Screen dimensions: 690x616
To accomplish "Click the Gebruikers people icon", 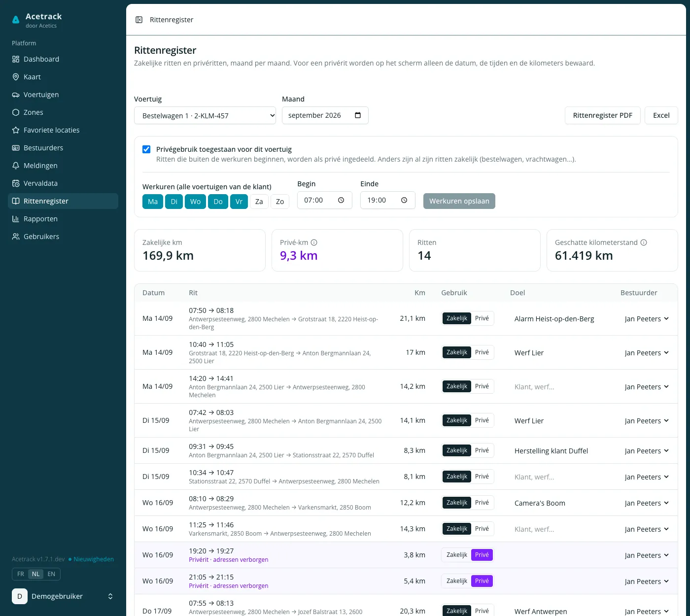I will (x=16, y=237).
